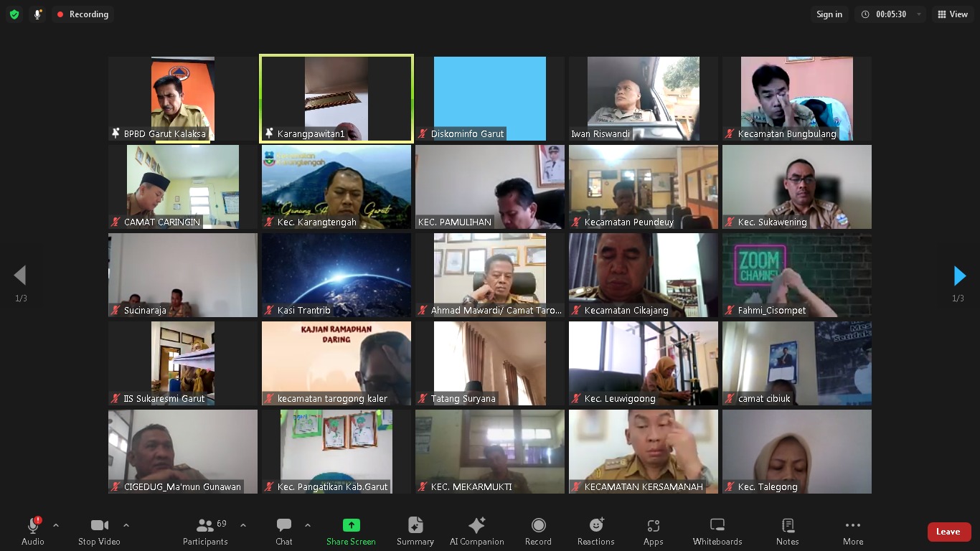Viewport: 980px width, 551px height.
Task: Open the AI Companion panel
Action: (476, 532)
